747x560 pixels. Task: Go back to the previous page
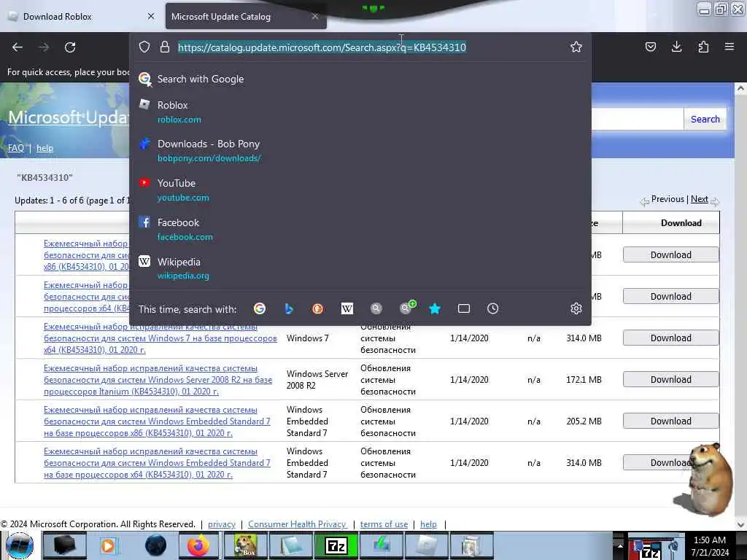tap(18, 47)
